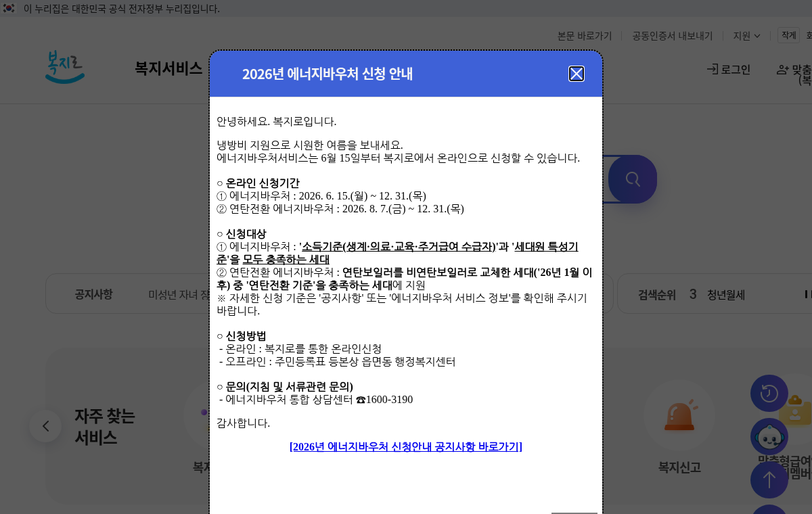This screenshot has height=514, width=812.
Task: Click the 자주 찾는 서비스 heading
Action: 105,427
